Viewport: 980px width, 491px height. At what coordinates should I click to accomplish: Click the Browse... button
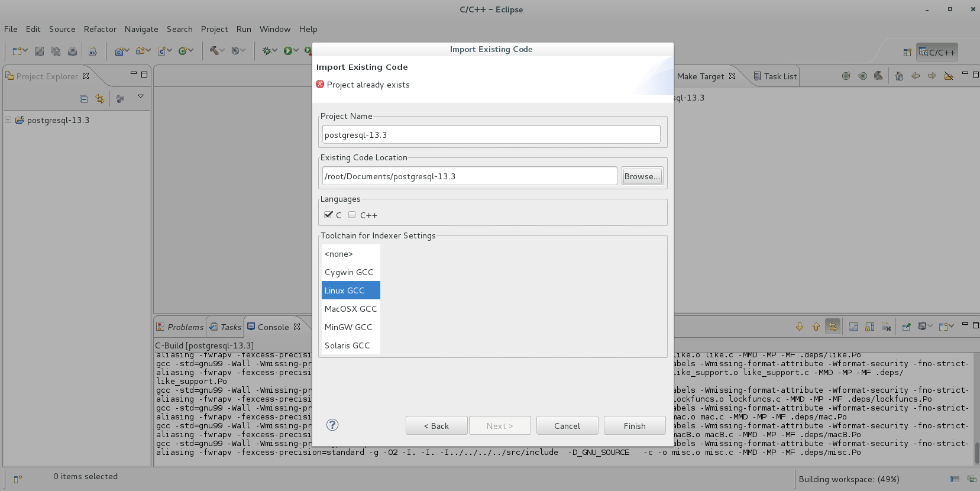(x=642, y=176)
